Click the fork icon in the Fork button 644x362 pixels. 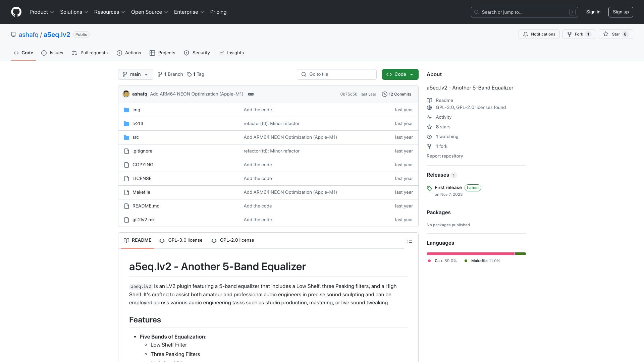pos(570,34)
